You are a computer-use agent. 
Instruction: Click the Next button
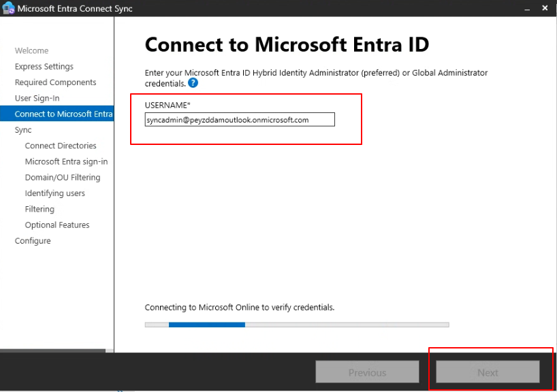pos(488,372)
